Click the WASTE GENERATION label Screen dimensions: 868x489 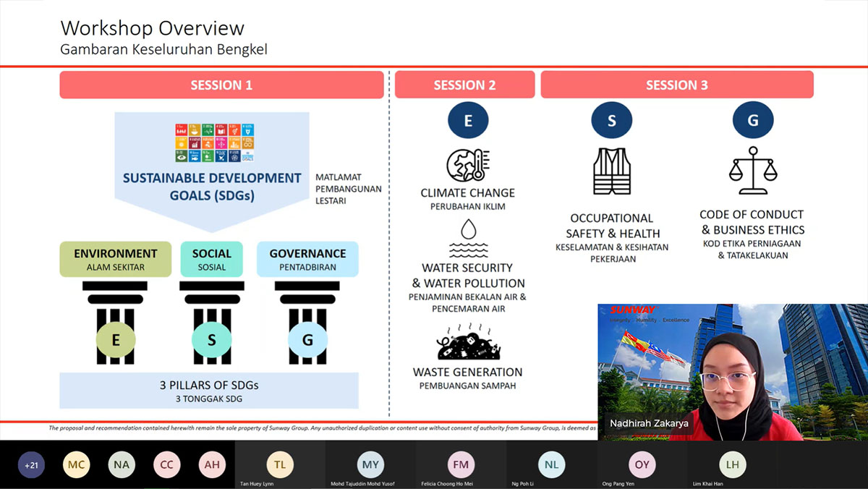468,372
